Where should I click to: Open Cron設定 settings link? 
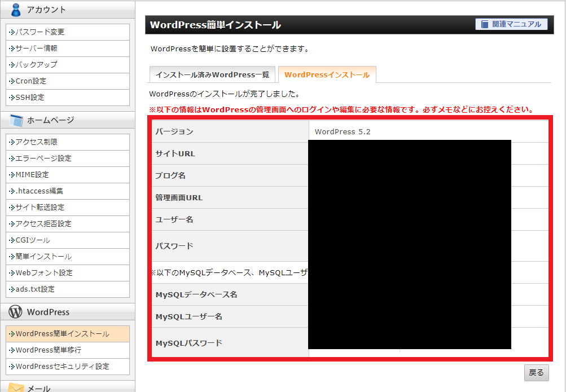coord(31,81)
